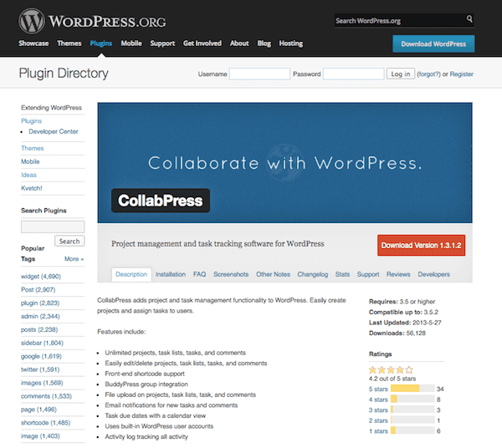Screen dimensions: 502x448
Task: Click More popular tags link
Action: [x=74, y=259]
